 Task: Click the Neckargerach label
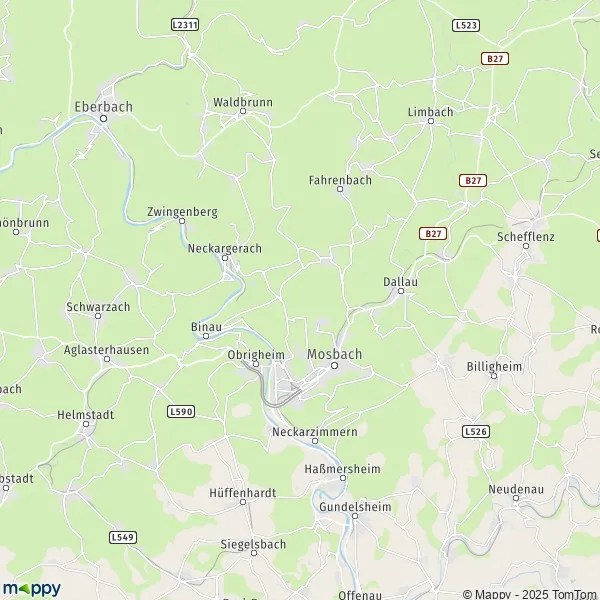pos(225,248)
